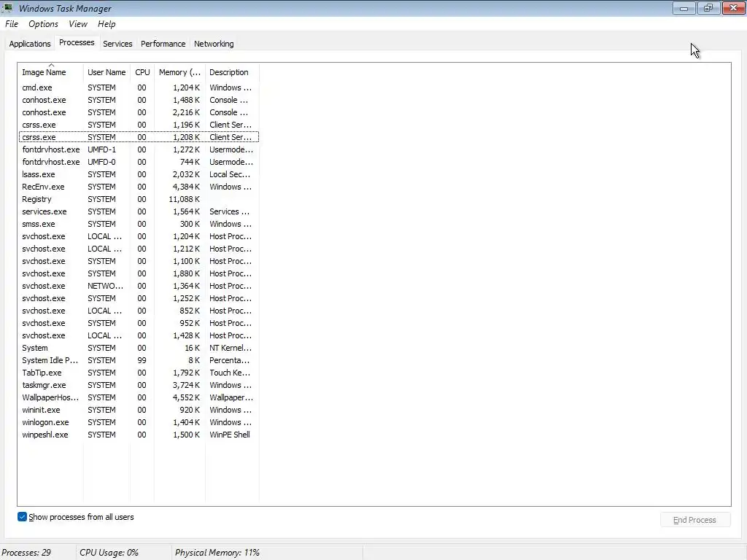Select svchost.exe using 952 K memory
Viewport: 747px width, 560px height.
point(139,323)
